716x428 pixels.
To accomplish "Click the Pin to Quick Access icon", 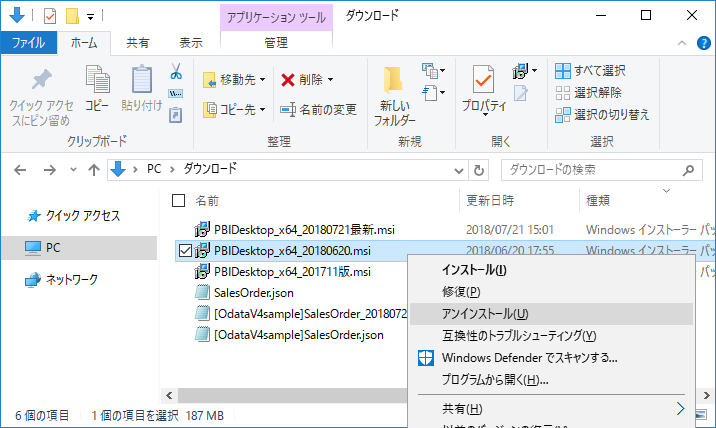I will [x=42, y=79].
